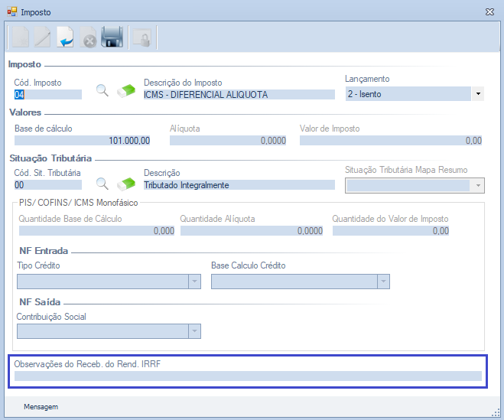This screenshot has height=420, width=504.
Task: Click the Quantidade Base de Cálculo field
Action: 97,230
